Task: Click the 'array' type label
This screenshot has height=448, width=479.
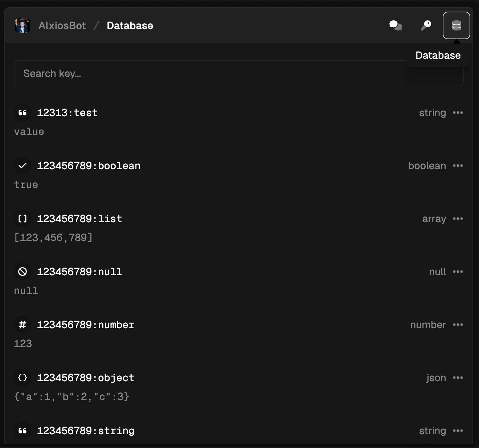Action: tap(434, 219)
